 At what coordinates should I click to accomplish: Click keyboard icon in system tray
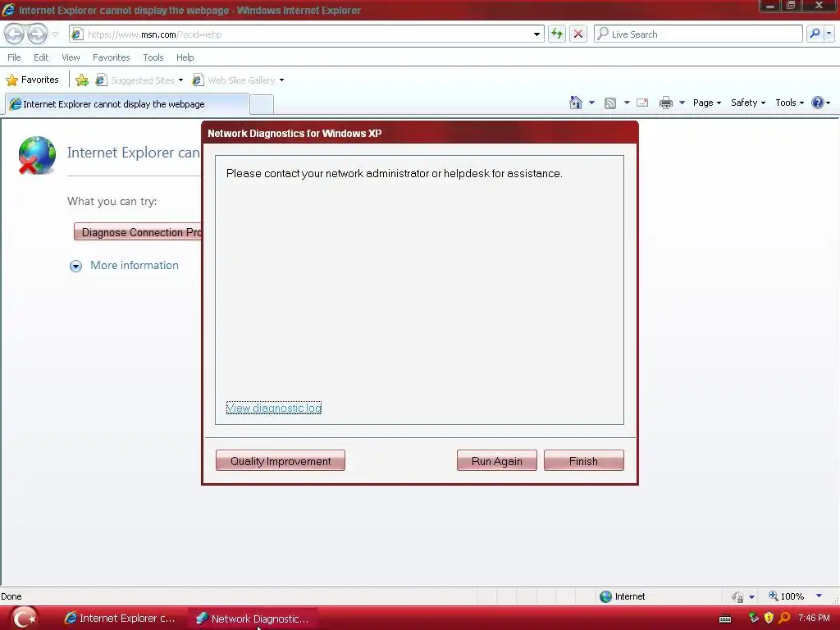point(725,619)
